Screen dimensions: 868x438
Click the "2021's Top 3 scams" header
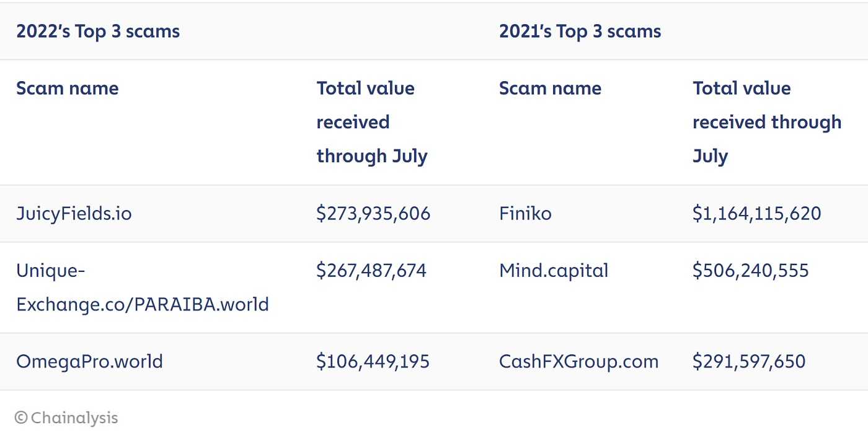580,31
